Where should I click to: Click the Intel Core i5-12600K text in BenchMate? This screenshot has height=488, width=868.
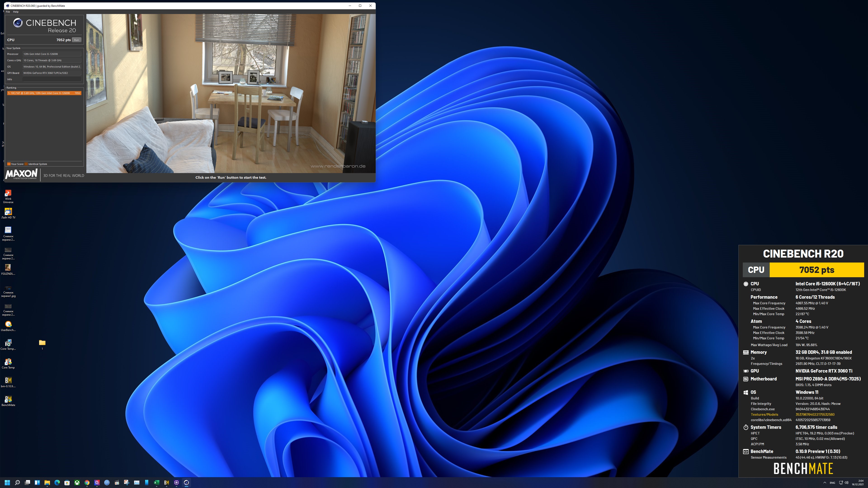tap(828, 284)
